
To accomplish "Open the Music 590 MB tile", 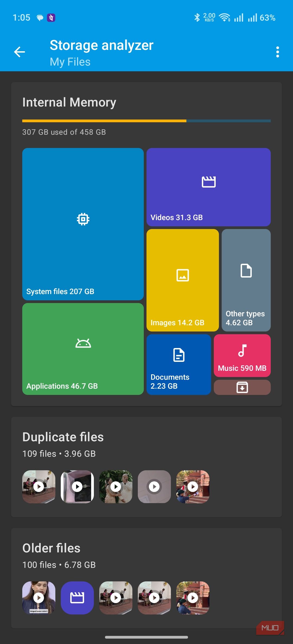I will 242,356.
